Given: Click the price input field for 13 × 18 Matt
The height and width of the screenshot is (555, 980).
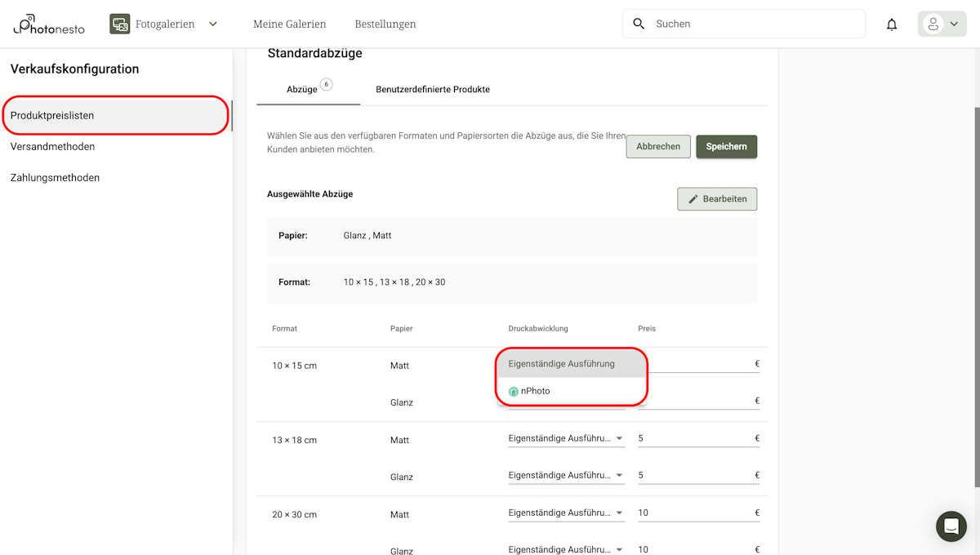Looking at the screenshot, I should [x=694, y=437].
